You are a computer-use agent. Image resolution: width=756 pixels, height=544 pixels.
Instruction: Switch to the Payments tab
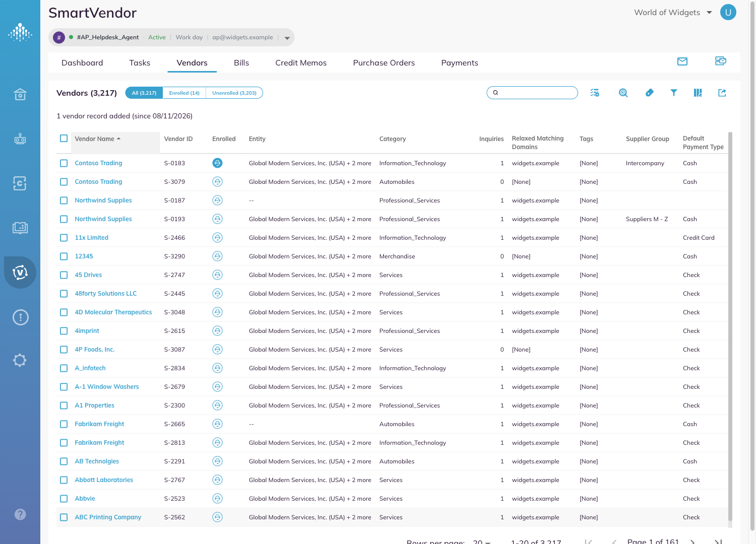point(460,63)
